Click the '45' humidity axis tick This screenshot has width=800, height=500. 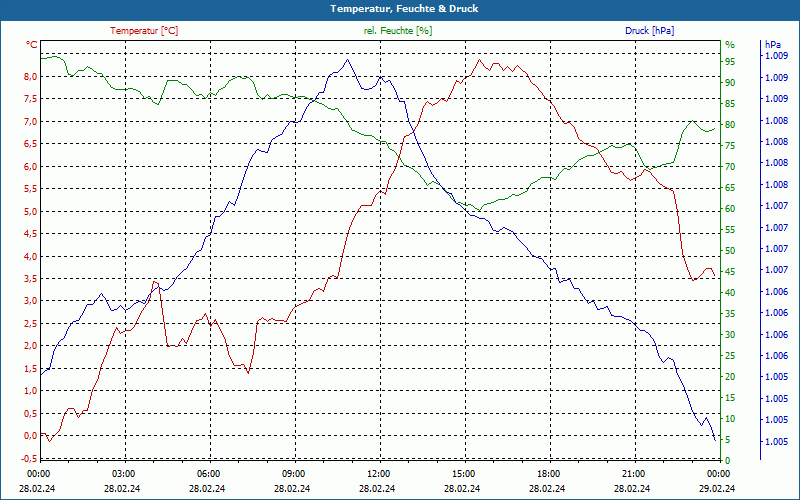click(x=730, y=272)
